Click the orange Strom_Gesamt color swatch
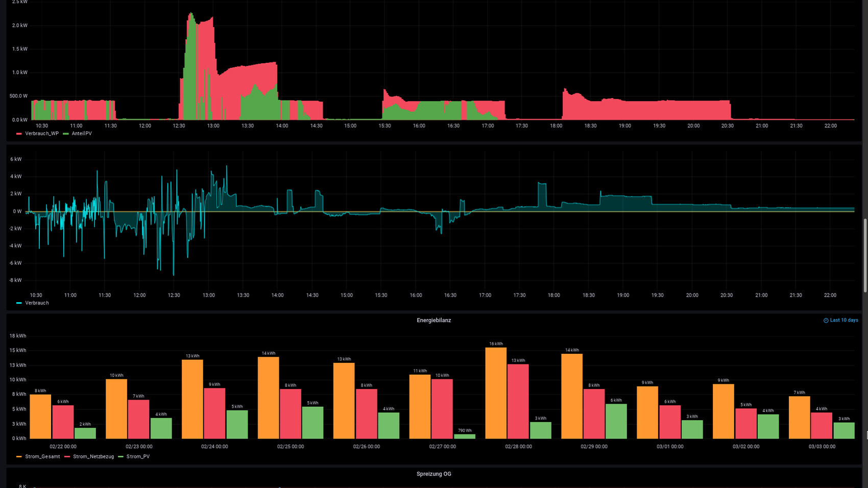This screenshot has width=868, height=488. pyautogui.click(x=19, y=457)
